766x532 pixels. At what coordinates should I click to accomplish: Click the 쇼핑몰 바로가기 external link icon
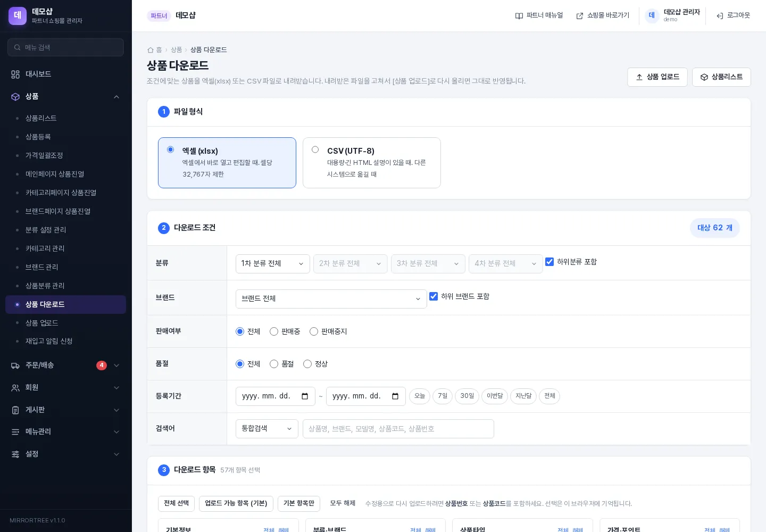pos(580,16)
